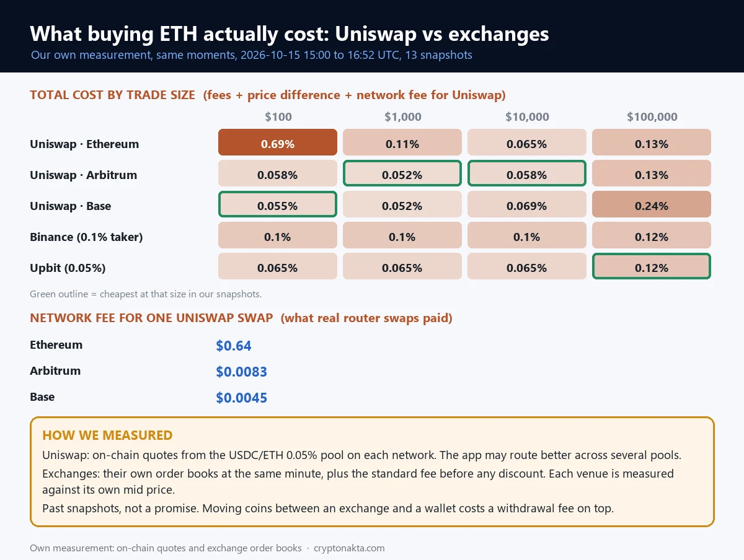Click green-outlined 0.058% cell under $10,000

pos(527,173)
